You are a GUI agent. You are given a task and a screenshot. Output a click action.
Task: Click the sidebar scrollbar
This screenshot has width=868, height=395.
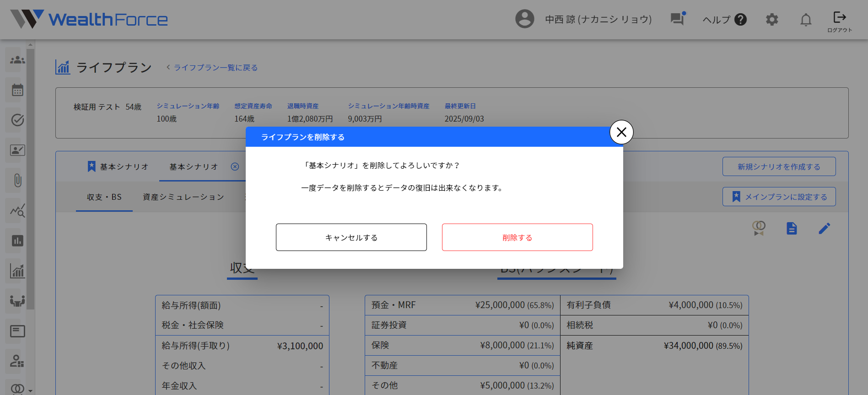[x=30, y=178]
